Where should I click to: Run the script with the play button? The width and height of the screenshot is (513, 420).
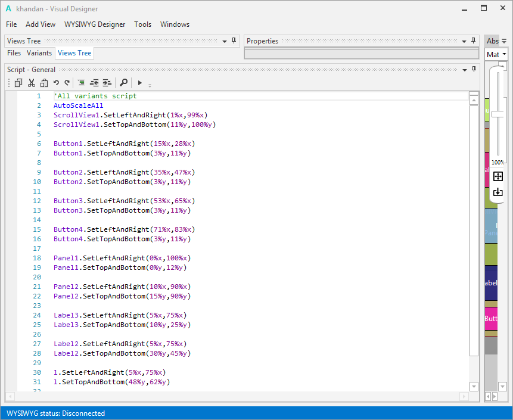[x=140, y=83]
